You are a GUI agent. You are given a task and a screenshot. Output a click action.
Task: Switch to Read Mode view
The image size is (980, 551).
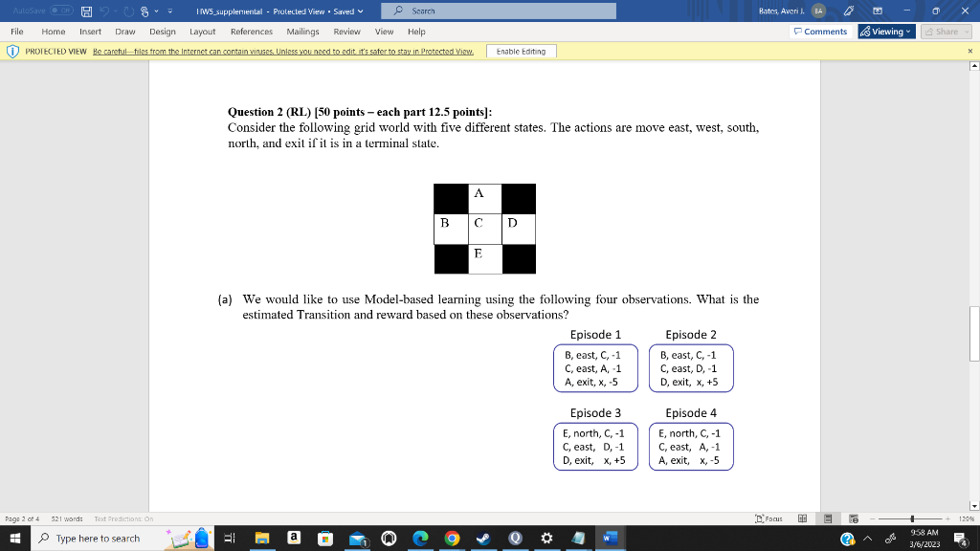coord(803,518)
